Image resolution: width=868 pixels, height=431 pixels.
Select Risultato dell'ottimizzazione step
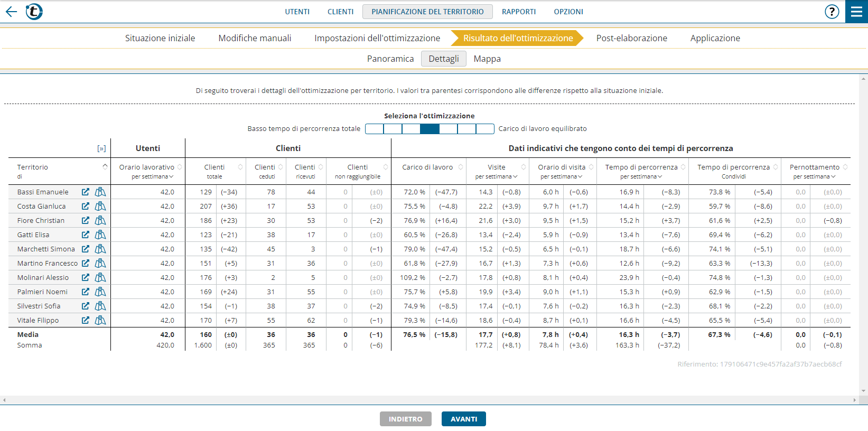tap(518, 38)
